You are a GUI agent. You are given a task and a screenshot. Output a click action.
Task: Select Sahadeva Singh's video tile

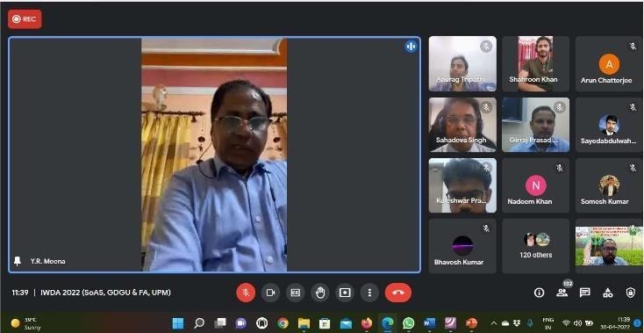[462, 125]
